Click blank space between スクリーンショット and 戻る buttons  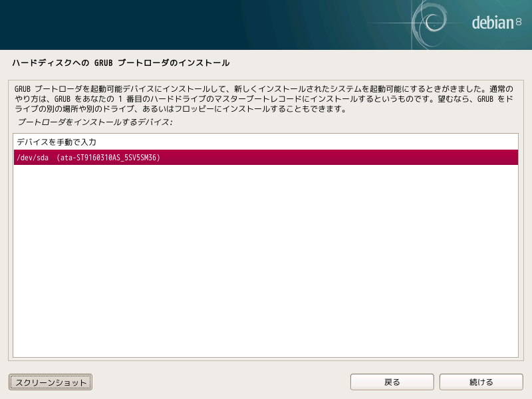(219, 382)
